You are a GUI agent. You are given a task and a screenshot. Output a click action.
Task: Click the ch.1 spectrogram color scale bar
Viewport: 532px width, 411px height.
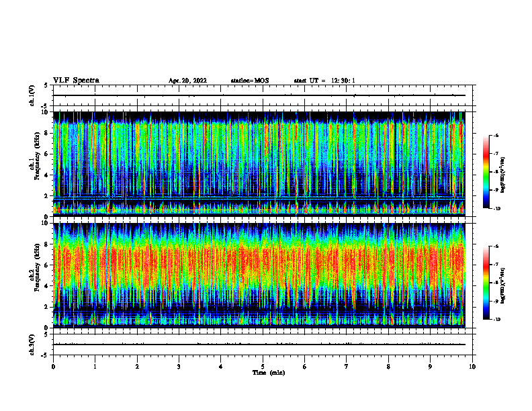point(486,172)
